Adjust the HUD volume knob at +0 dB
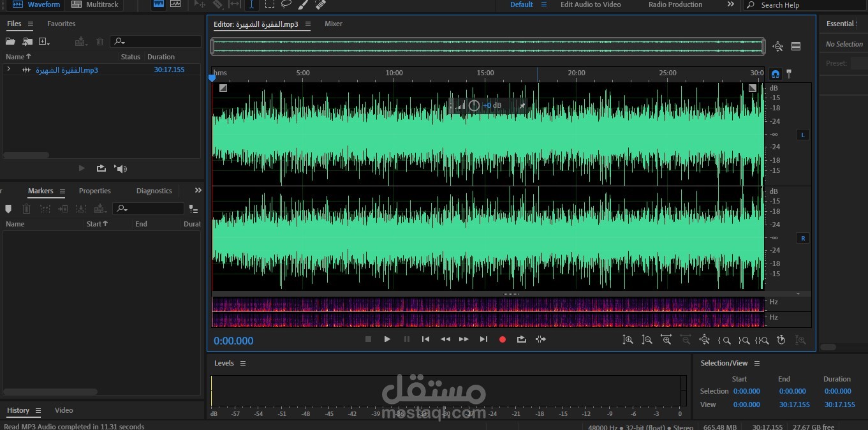Image resolution: width=868 pixels, height=430 pixels. pyautogui.click(x=474, y=106)
